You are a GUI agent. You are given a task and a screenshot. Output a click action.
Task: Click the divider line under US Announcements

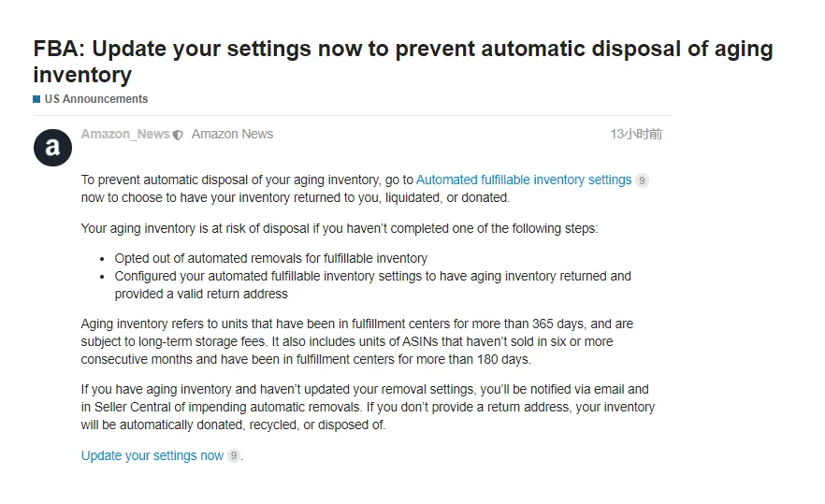[352, 115]
